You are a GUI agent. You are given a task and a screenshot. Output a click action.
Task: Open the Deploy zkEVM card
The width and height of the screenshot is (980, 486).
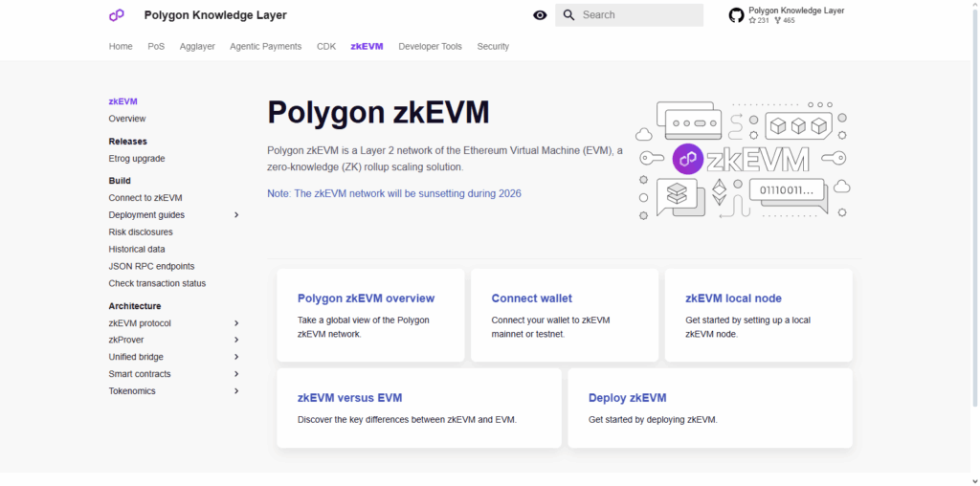click(x=710, y=408)
